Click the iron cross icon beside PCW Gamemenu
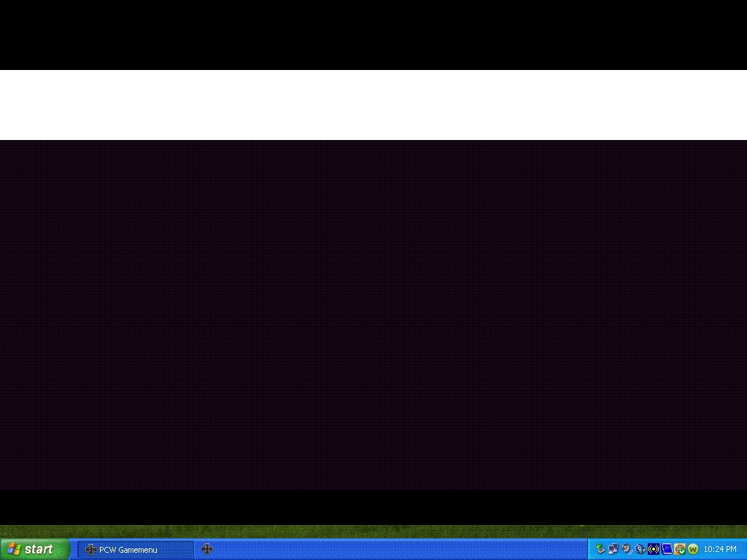 [91, 549]
